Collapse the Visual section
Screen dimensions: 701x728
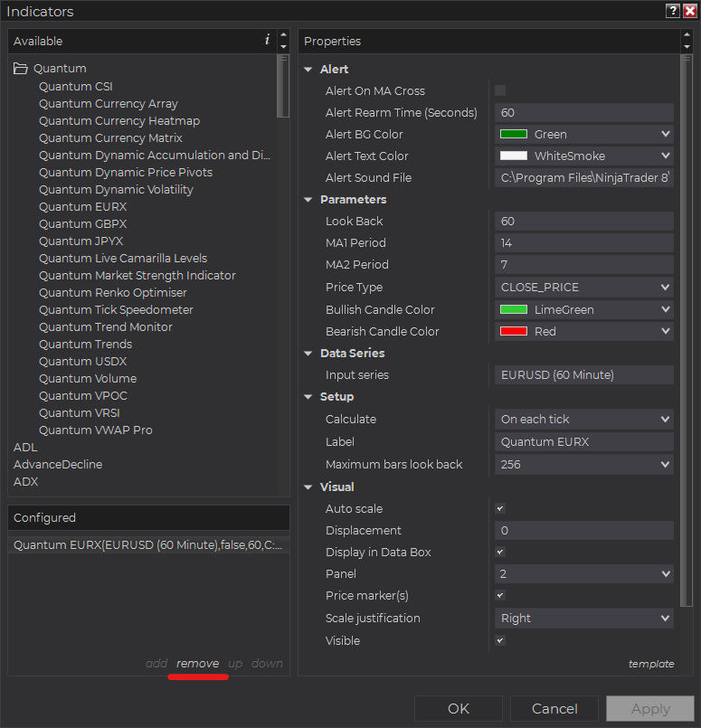click(x=308, y=487)
